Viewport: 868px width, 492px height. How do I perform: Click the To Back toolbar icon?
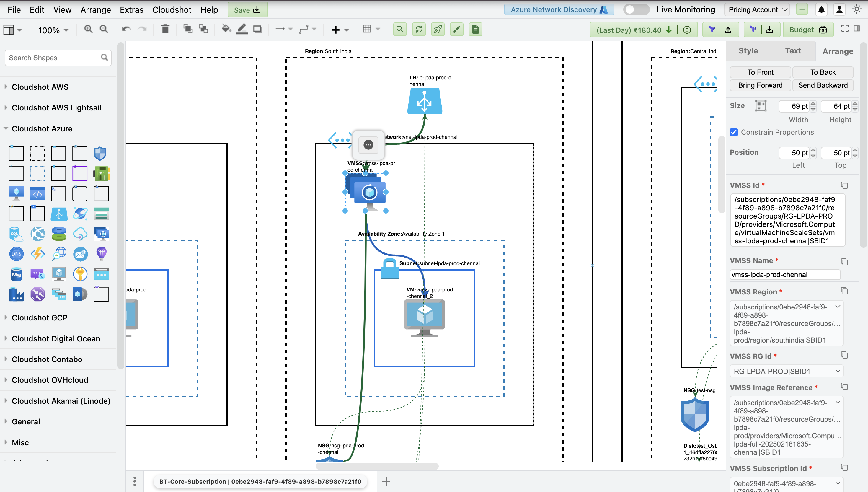click(203, 30)
